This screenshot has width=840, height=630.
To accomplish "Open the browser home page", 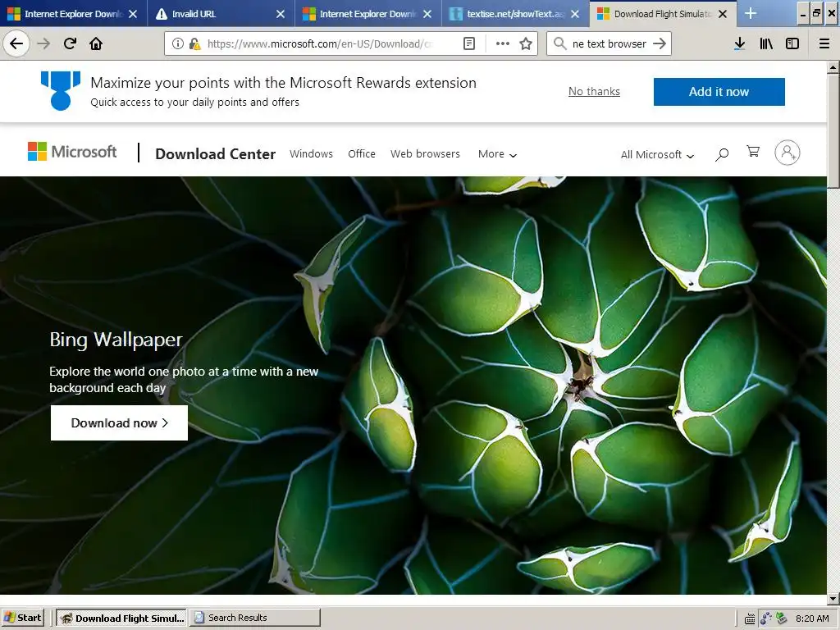I will pyautogui.click(x=96, y=43).
